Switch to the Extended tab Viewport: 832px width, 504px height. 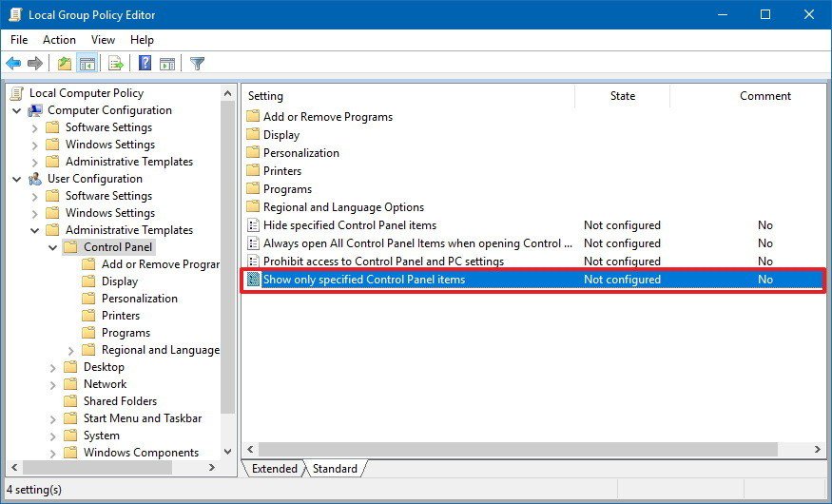pyautogui.click(x=274, y=469)
